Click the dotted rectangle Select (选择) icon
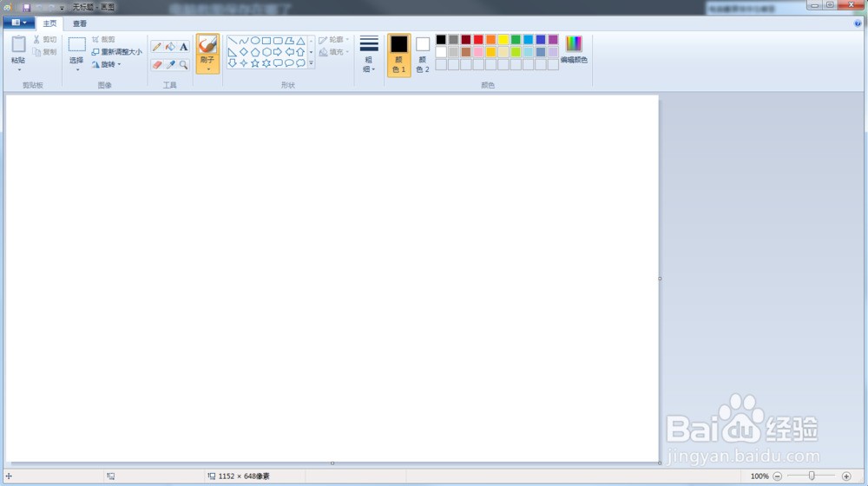 [76, 44]
